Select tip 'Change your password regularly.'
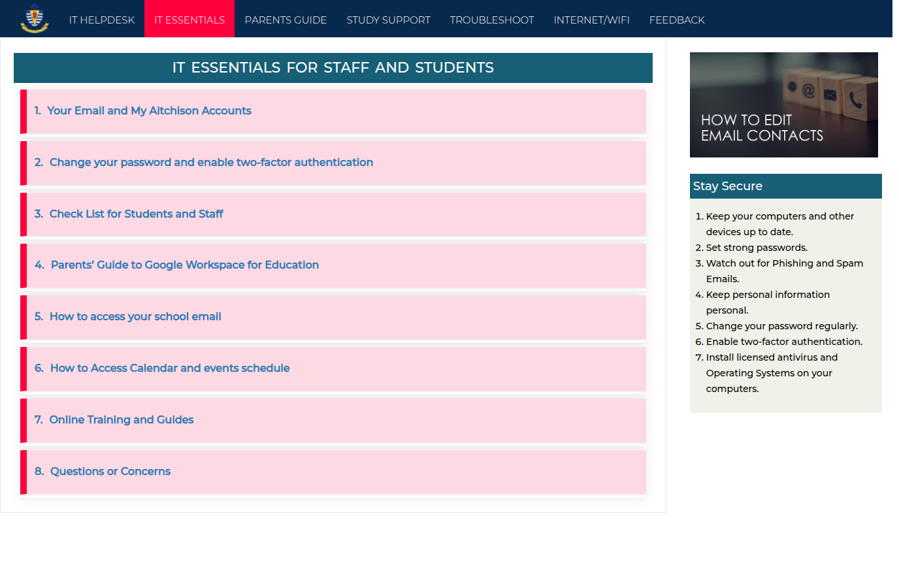The image size is (899, 588). 782,326
